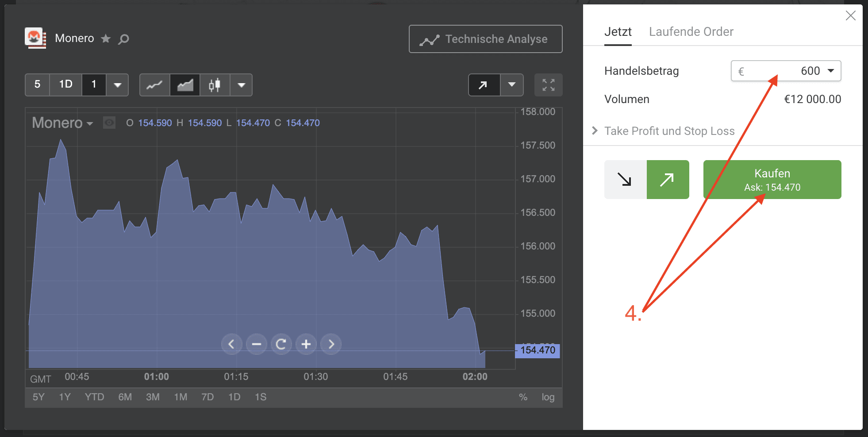The width and height of the screenshot is (868, 437).
Task: Open the Handelsbetrag amount dropdown
Action: coord(831,71)
